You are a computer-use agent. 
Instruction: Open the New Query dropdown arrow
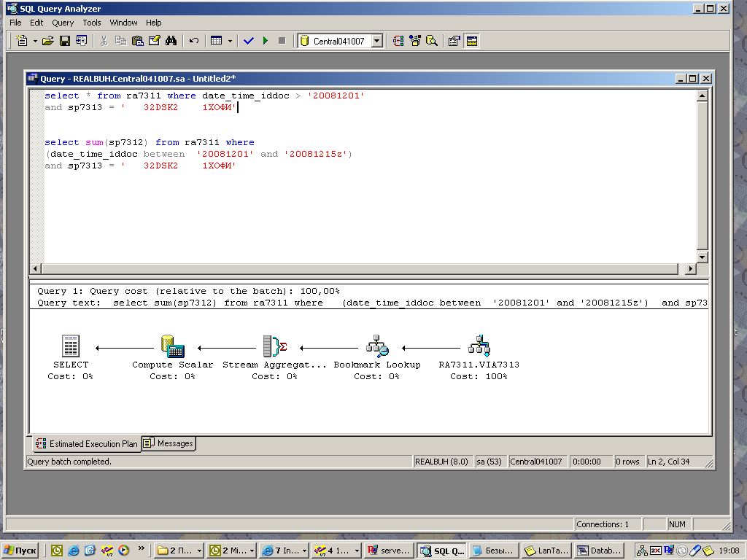[x=35, y=42]
